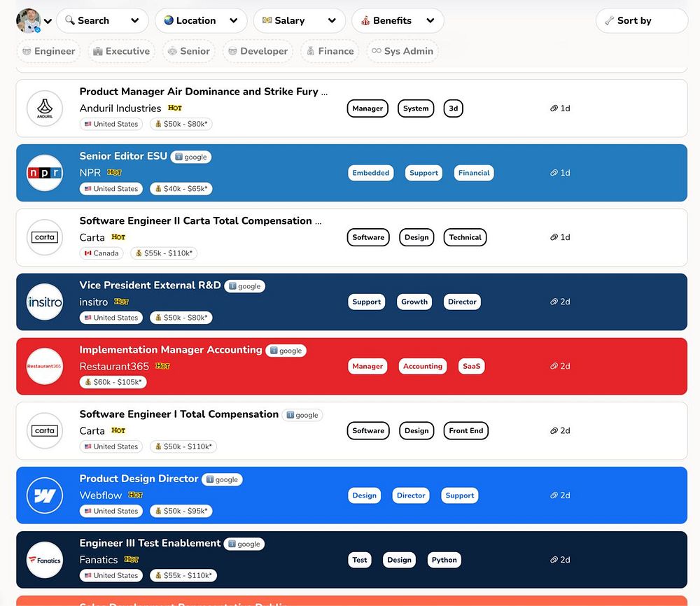This screenshot has height=606, width=700.
Task: Select the Senior quick filter
Action: [189, 51]
